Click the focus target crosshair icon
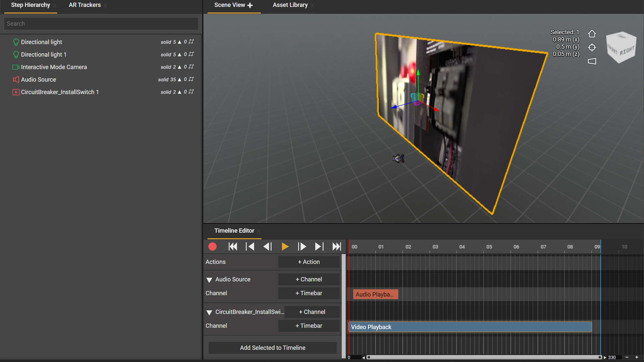 [x=592, y=47]
